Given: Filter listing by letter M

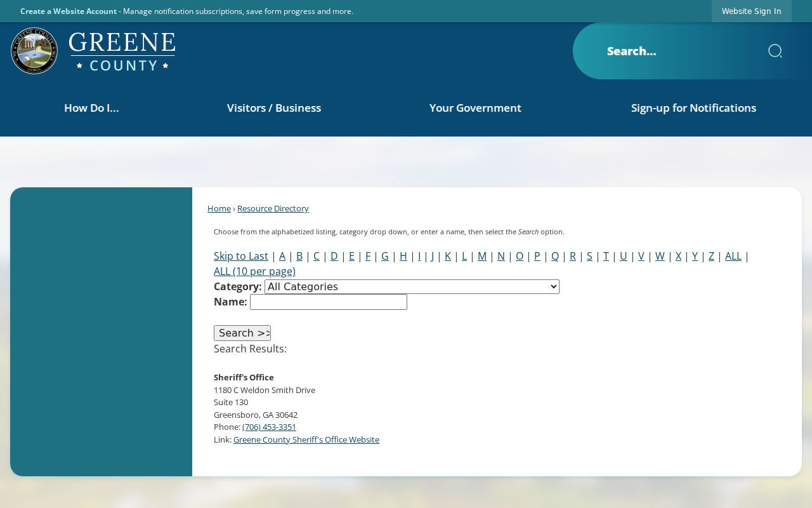Looking at the screenshot, I should pyautogui.click(x=482, y=256).
